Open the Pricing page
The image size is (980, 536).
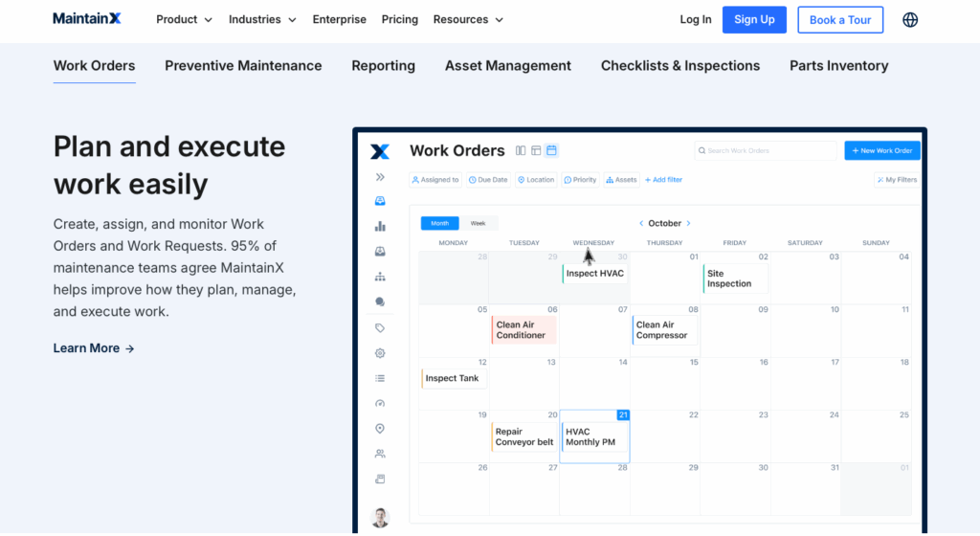(399, 19)
